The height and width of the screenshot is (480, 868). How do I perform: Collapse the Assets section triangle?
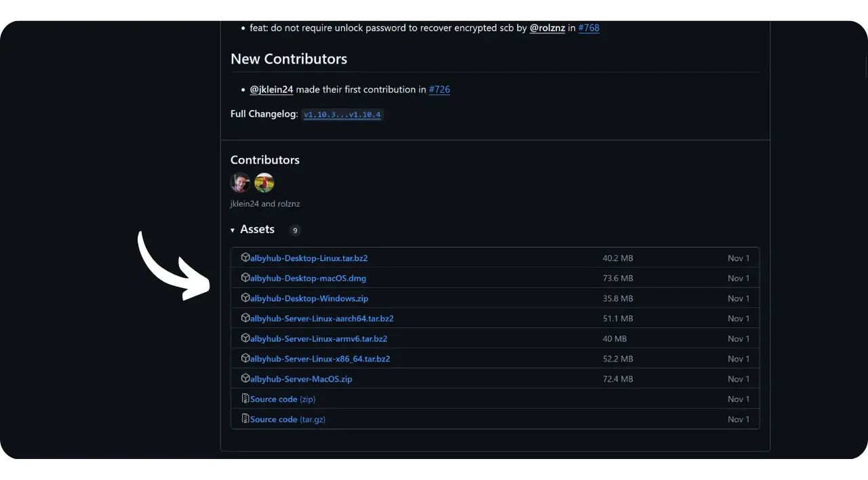pyautogui.click(x=233, y=231)
